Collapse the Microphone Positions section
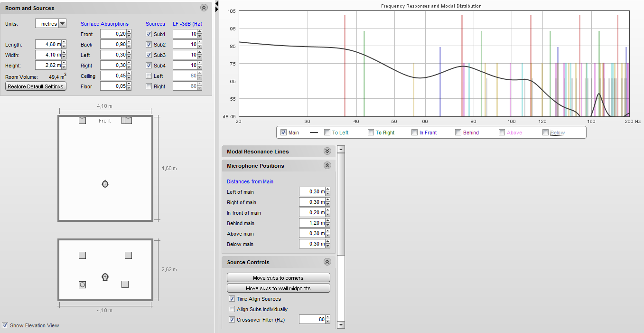 click(x=327, y=165)
